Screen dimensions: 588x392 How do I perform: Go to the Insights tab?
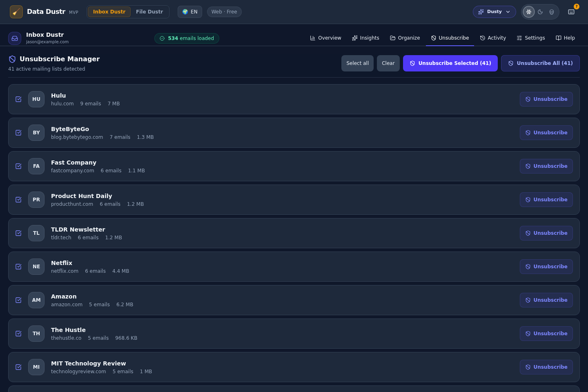(x=365, y=38)
